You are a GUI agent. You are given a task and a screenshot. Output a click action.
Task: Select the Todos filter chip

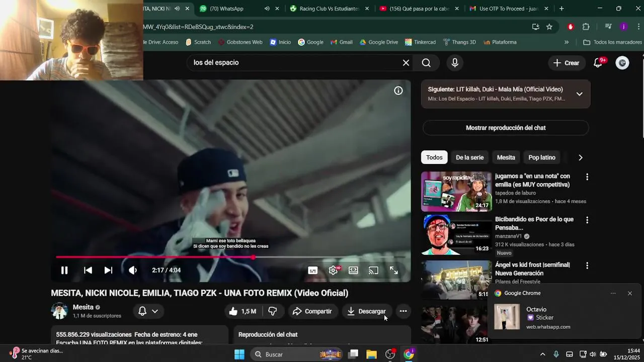(434, 157)
